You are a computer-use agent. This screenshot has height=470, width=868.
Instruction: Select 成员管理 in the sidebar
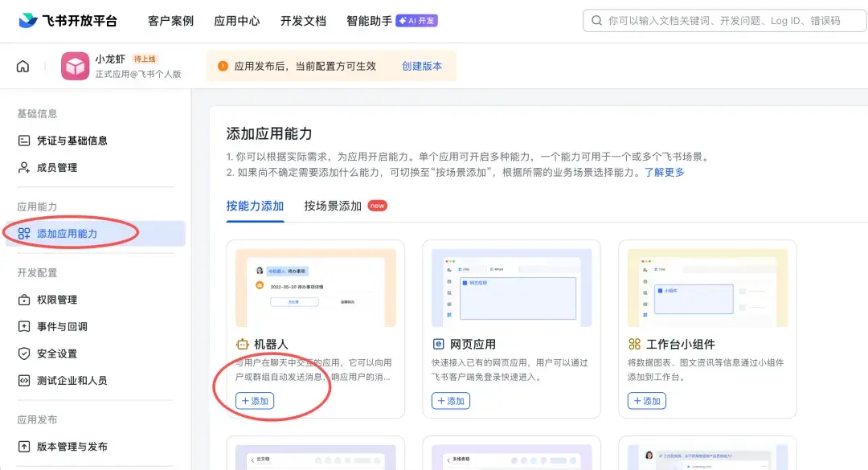pyautogui.click(x=95, y=168)
